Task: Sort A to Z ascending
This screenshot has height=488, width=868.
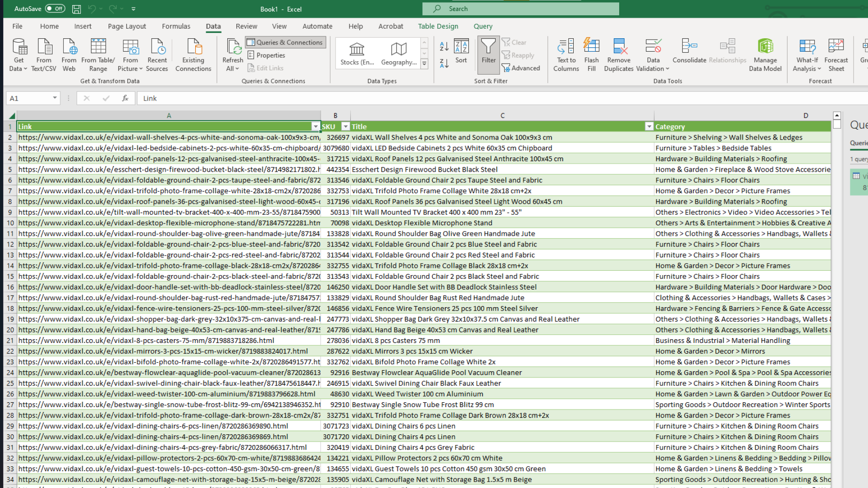Action: (444, 46)
